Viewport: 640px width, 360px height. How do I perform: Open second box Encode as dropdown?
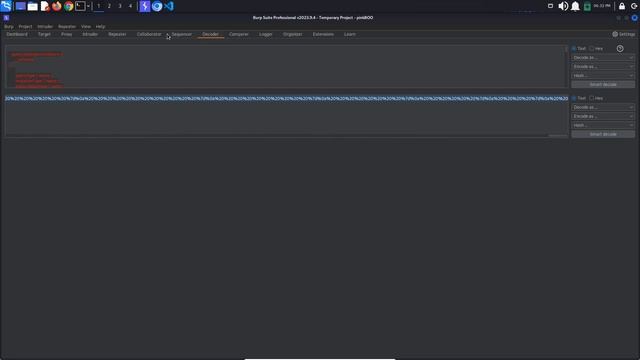[603, 116]
